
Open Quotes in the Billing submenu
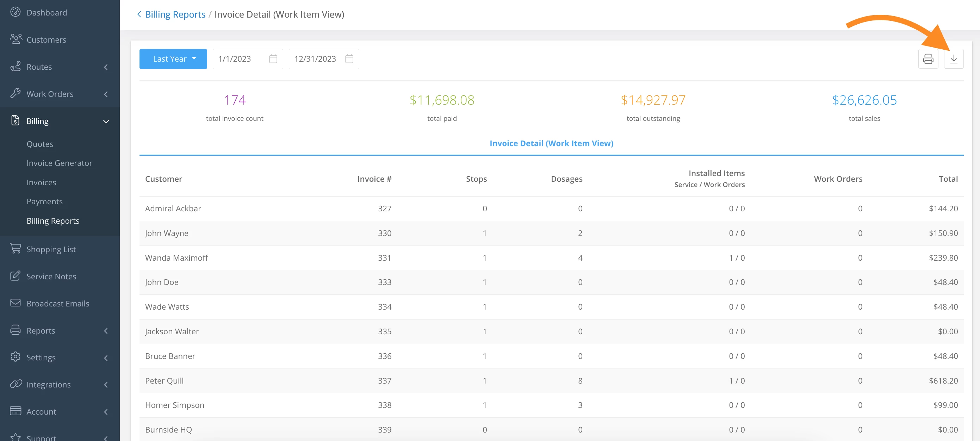point(40,144)
